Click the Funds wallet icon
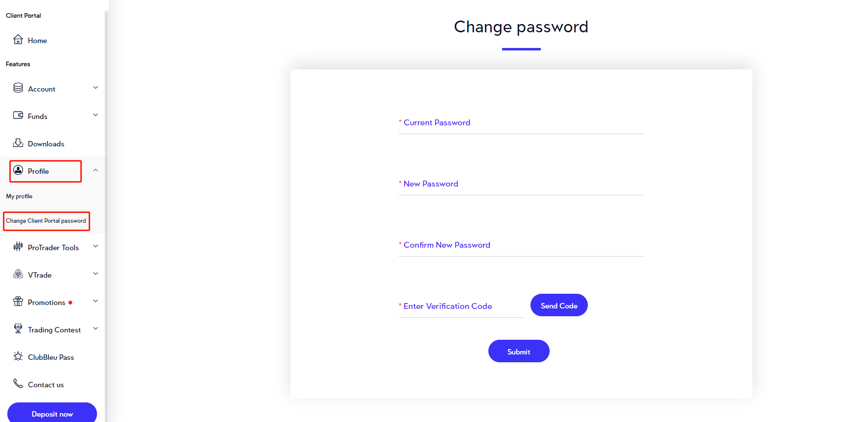Viewport: 868px width, 422px height. pyautogui.click(x=18, y=116)
